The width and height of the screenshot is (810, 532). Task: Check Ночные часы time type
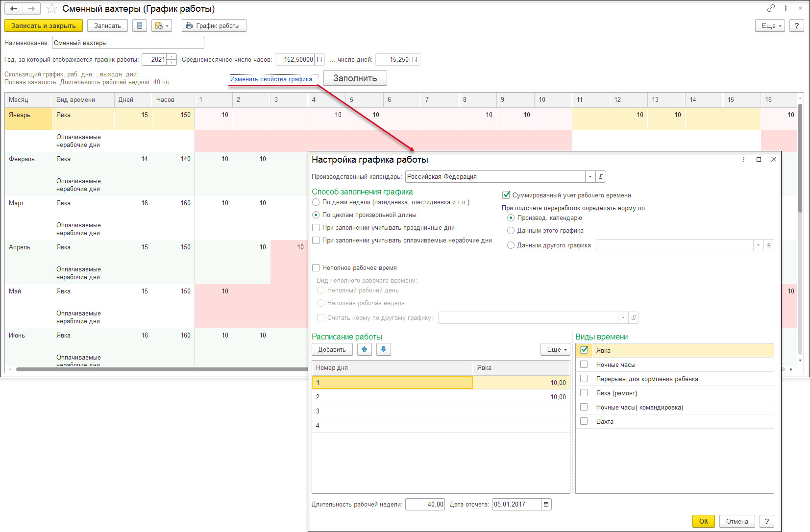point(584,364)
